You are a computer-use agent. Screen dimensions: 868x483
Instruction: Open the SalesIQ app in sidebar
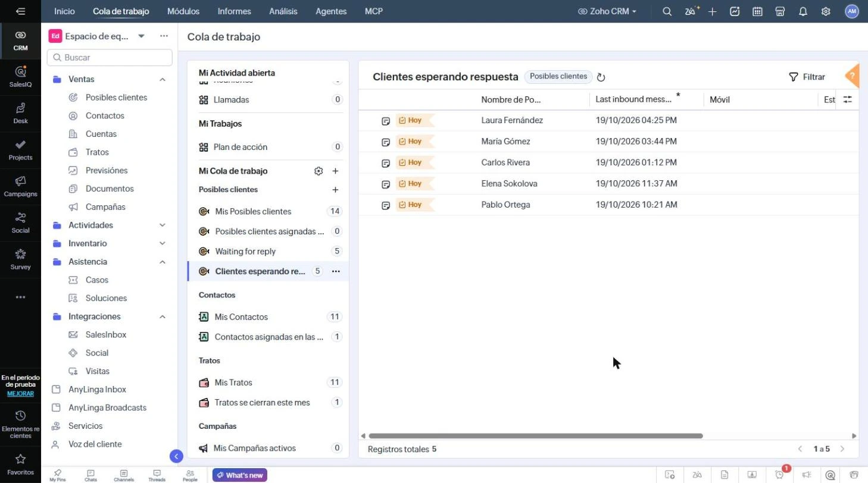click(20, 77)
